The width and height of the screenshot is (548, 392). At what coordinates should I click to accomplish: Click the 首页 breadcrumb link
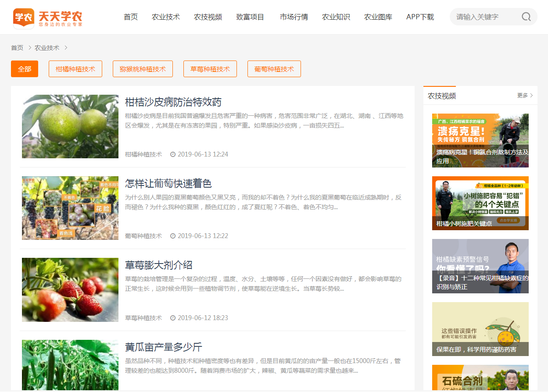[x=17, y=48]
